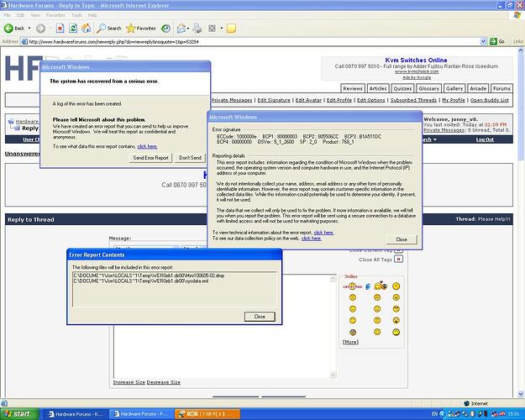525x420 pixels.
Task: Open the Quizzes tab
Action: pos(402,88)
